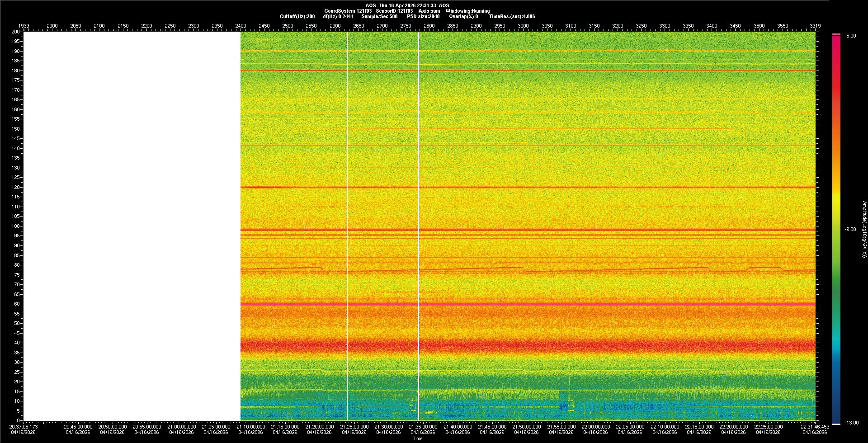Click the 22:00:00.000 time axis label
The height and width of the screenshot is (443, 868).
595,427
